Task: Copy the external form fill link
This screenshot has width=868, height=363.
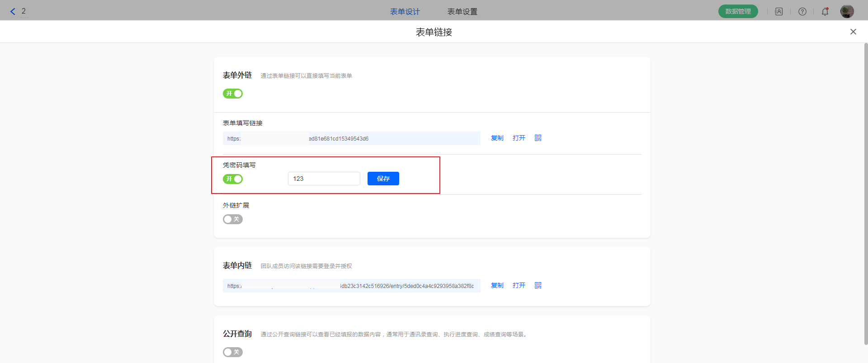Action: [x=497, y=138]
